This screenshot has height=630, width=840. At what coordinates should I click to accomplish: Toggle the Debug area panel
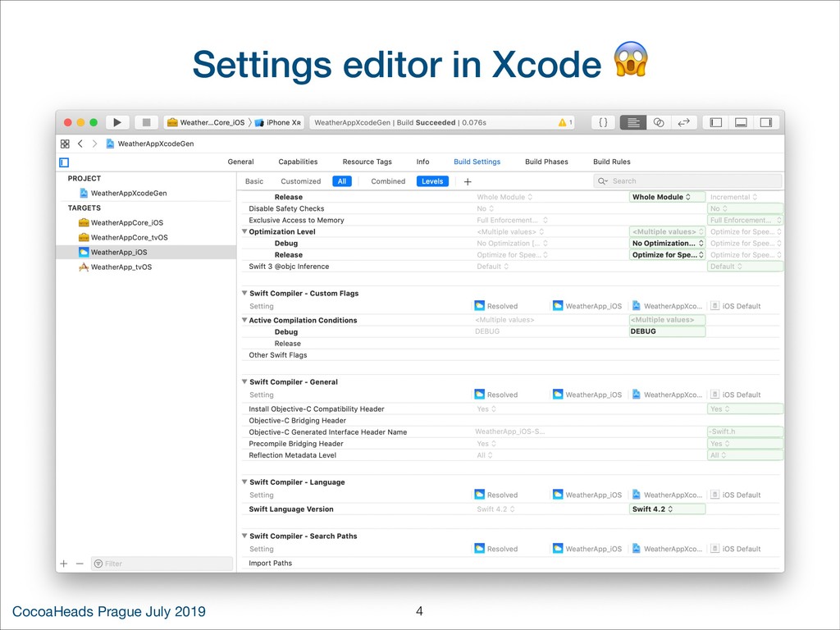point(741,123)
